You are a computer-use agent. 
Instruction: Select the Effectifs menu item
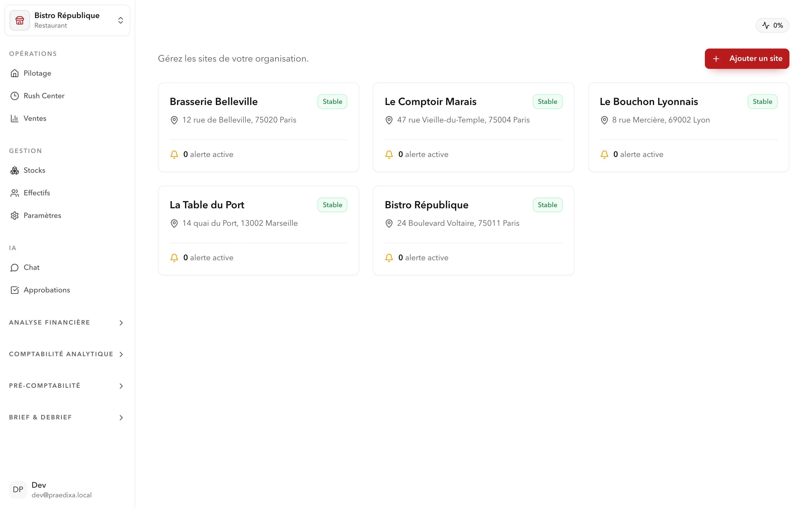67,193
